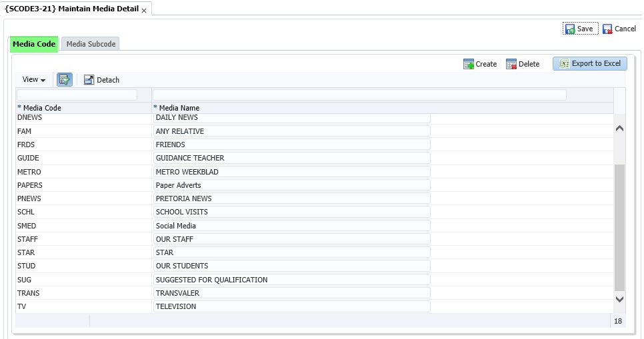This screenshot has height=339, width=644.
Task: Open the View dropdown menu
Action: [33, 80]
